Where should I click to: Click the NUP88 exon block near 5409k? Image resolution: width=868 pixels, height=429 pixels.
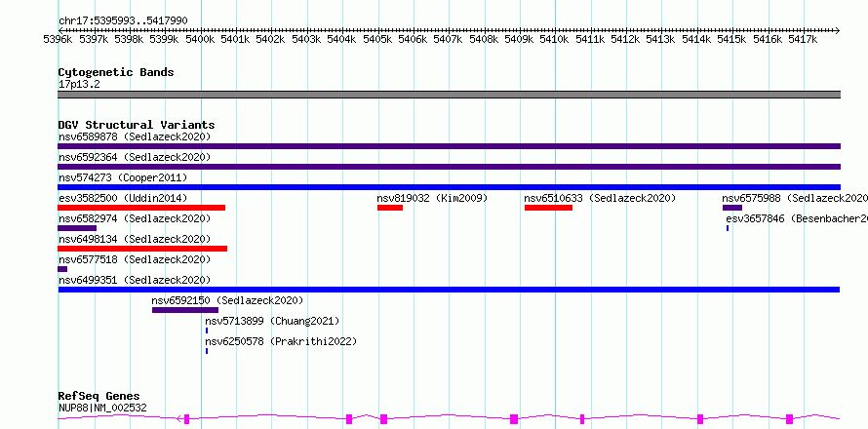[x=514, y=419]
